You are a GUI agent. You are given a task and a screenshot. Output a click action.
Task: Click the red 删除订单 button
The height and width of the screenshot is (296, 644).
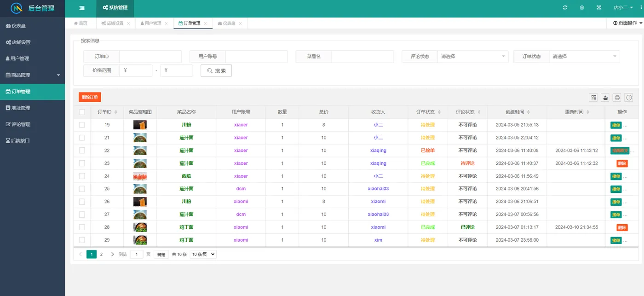pyautogui.click(x=90, y=97)
